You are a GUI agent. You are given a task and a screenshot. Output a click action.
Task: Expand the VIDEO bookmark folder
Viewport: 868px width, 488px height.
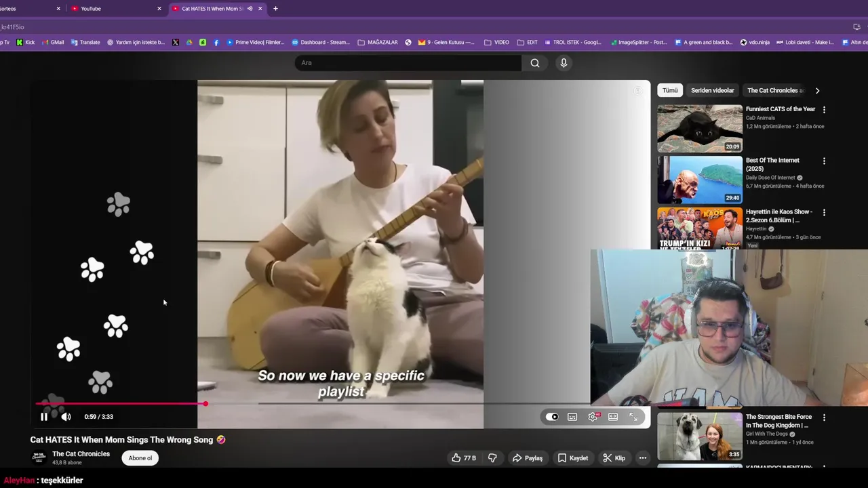tap(496, 42)
